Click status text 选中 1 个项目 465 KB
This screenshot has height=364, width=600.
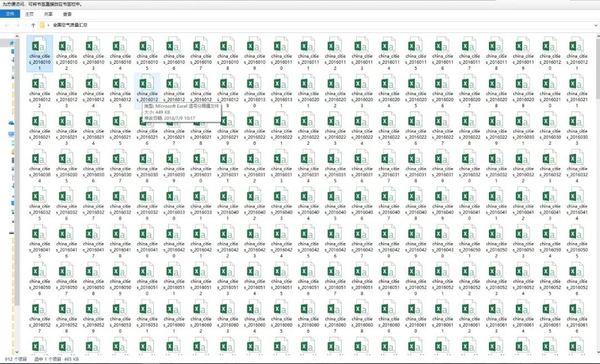56,360
